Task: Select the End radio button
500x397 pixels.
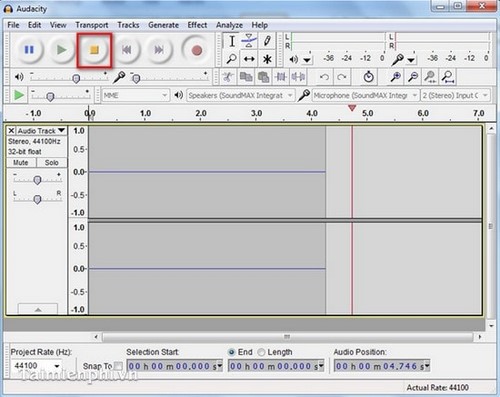Action: pyautogui.click(x=232, y=352)
